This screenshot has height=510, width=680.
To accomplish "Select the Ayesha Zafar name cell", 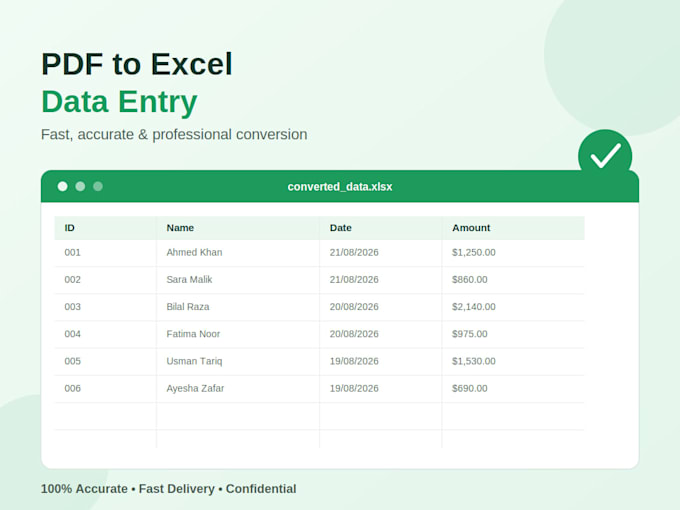I will coord(238,389).
